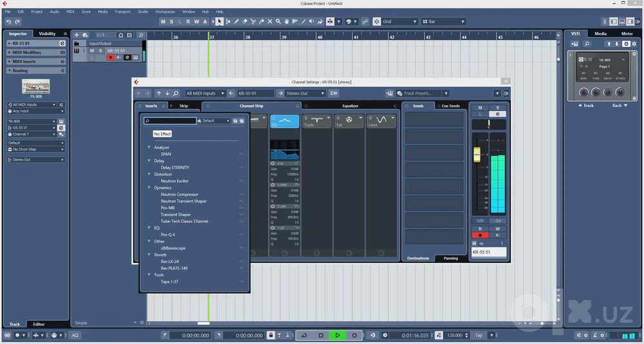Screen dimensions: 644x344
Task: Select the Zoom magnifier tool
Action: (x=278, y=21)
